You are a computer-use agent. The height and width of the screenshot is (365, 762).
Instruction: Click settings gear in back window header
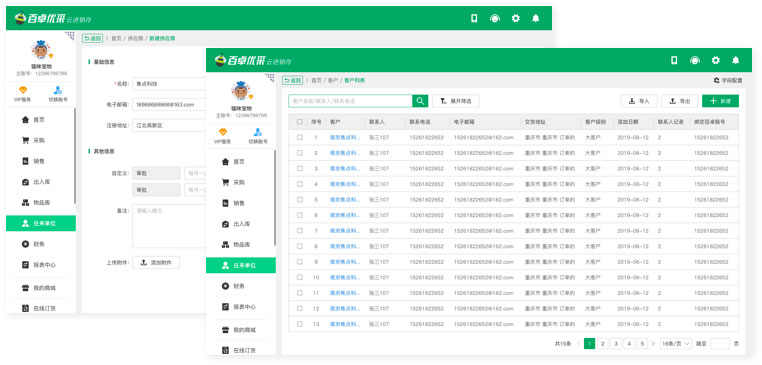[516, 18]
